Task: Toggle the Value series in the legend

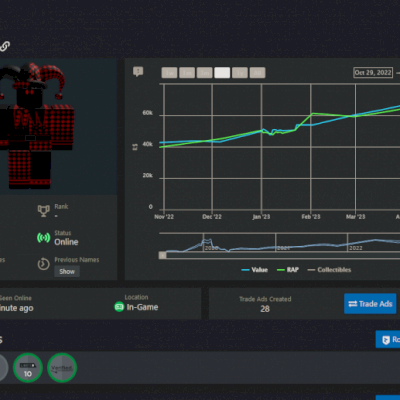Action: (x=255, y=270)
